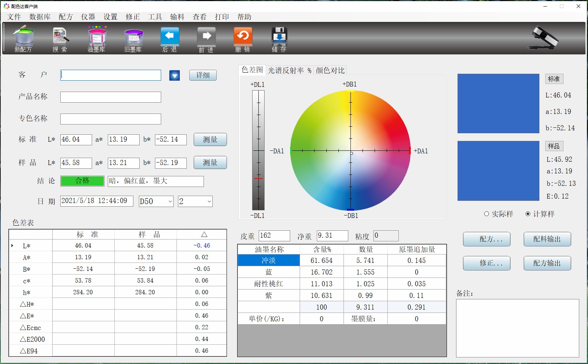Click the 新配方 paint bucket icon
This screenshot has height=364, width=588.
[23, 37]
